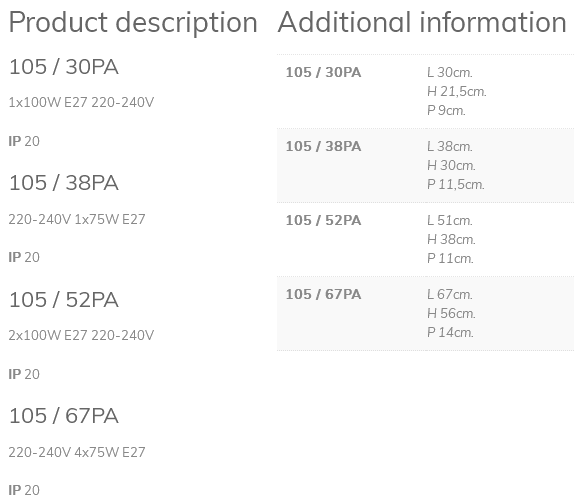Click the 105 / 30PA table row label
Viewport: 574px width, 504px height.
pyautogui.click(x=323, y=72)
